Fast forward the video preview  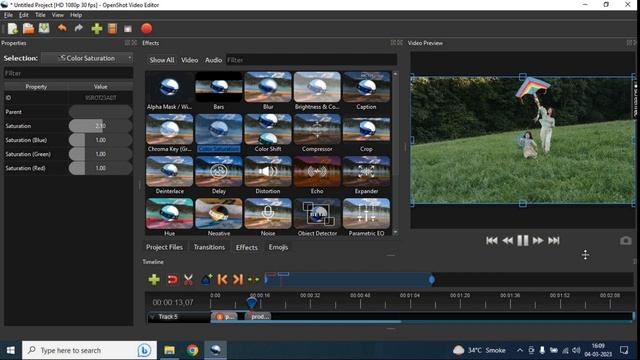point(538,240)
